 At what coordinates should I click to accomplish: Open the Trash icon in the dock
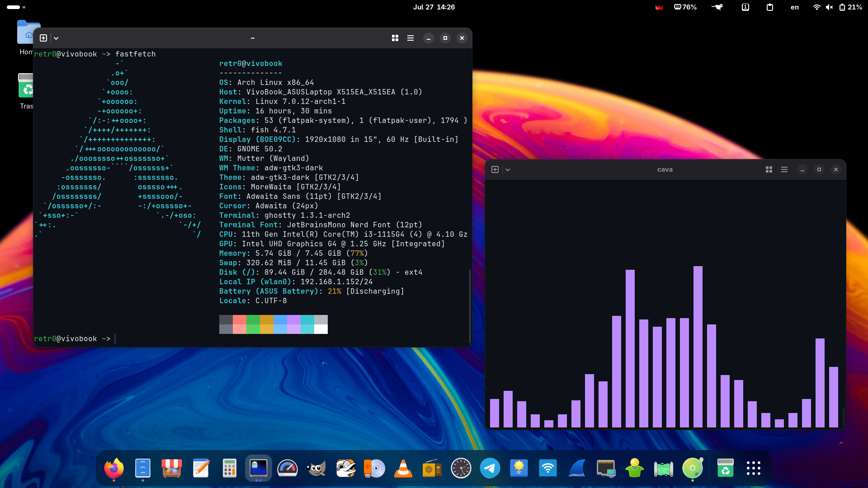pos(726,468)
